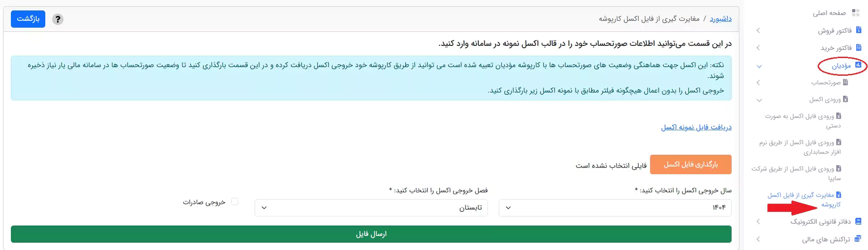Click the صفحه اصلی dashboard grid icon
Image resolution: width=868 pixels, height=250 pixels.
click(x=855, y=13)
